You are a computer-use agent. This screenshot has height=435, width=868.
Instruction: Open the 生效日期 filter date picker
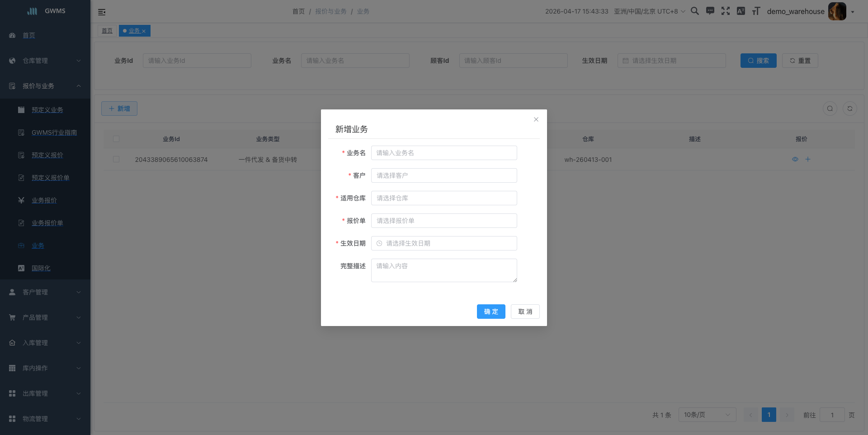pyautogui.click(x=672, y=61)
